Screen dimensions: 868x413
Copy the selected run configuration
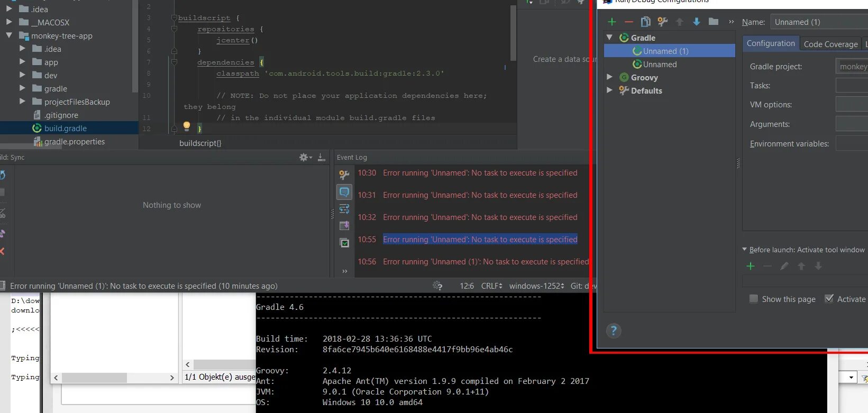645,22
